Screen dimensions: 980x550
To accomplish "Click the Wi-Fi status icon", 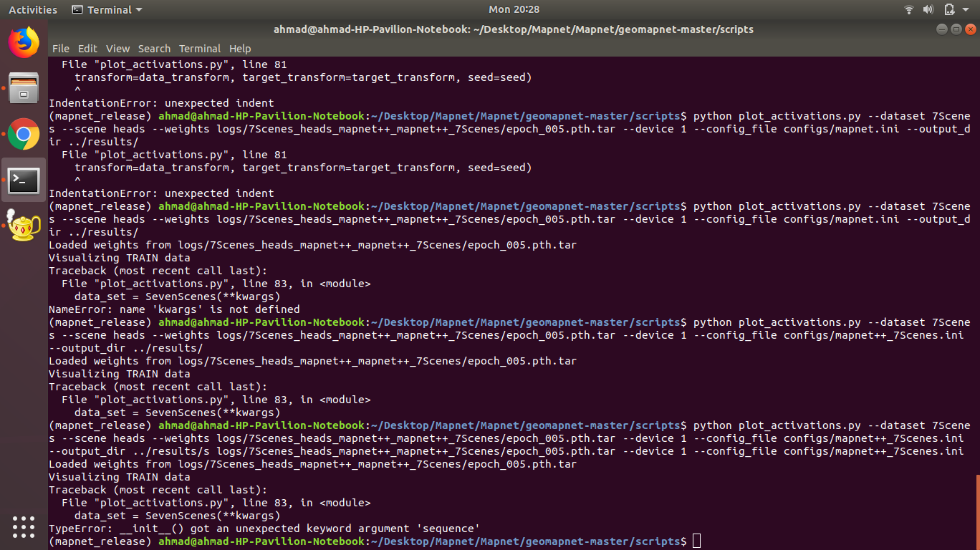I will click(x=908, y=9).
